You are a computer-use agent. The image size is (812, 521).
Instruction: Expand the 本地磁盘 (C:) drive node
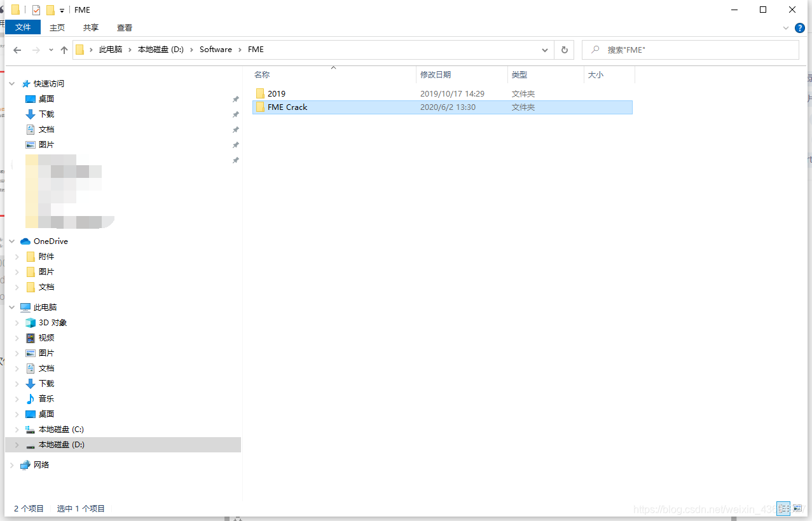pyautogui.click(x=17, y=430)
